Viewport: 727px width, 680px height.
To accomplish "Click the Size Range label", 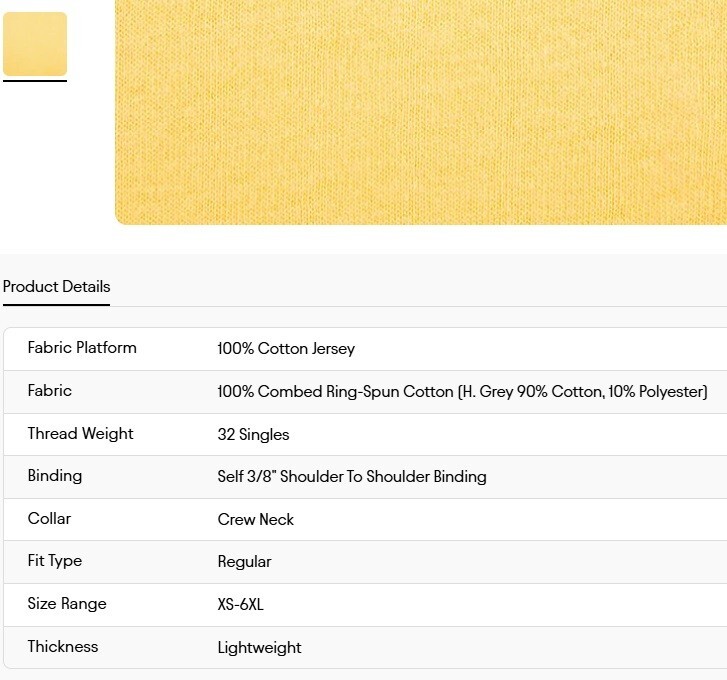I will pyautogui.click(x=67, y=604).
